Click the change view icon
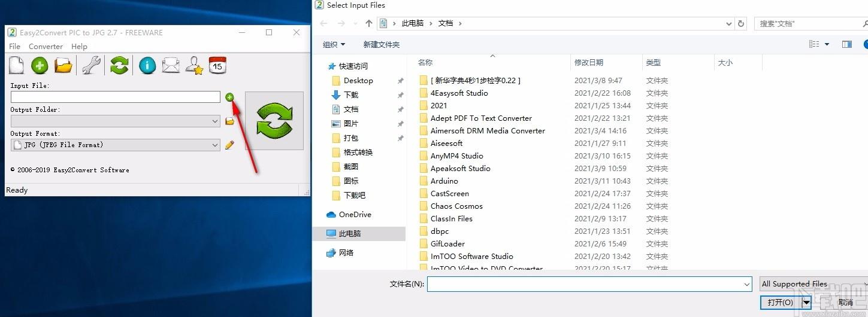The width and height of the screenshot is (868, 317). click(814, 44)
